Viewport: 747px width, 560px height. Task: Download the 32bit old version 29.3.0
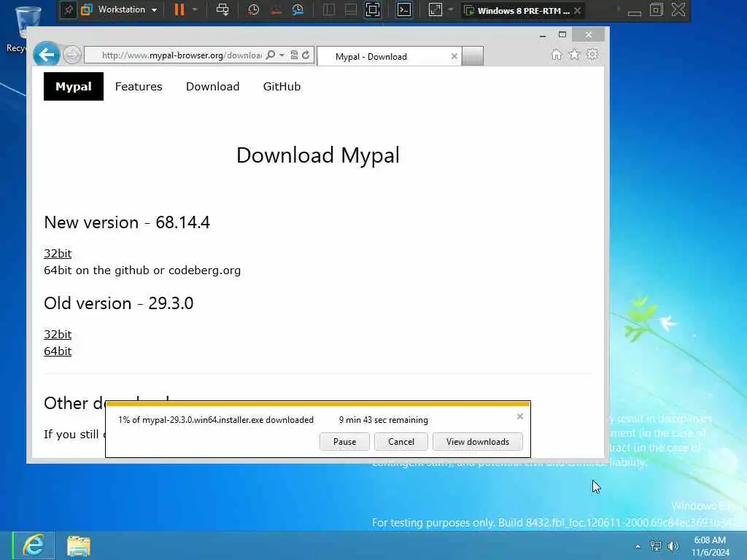[58, 334]
